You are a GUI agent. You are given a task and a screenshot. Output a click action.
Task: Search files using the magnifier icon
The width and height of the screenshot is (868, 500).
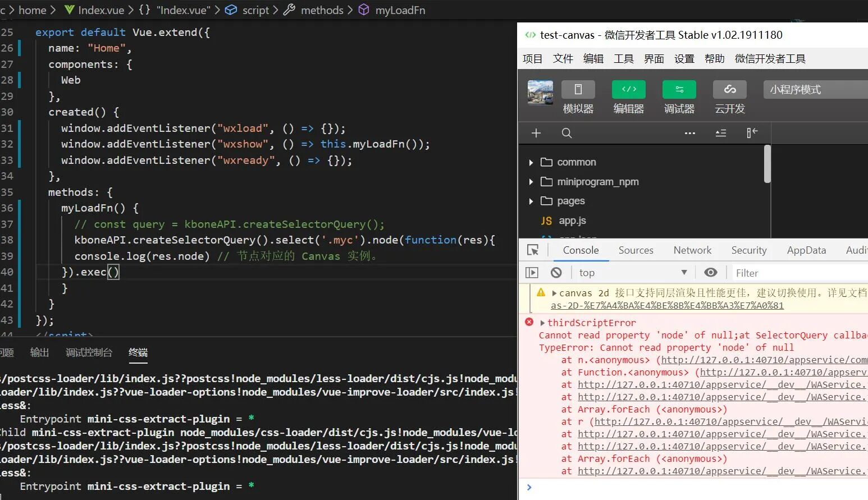[567, 133]
